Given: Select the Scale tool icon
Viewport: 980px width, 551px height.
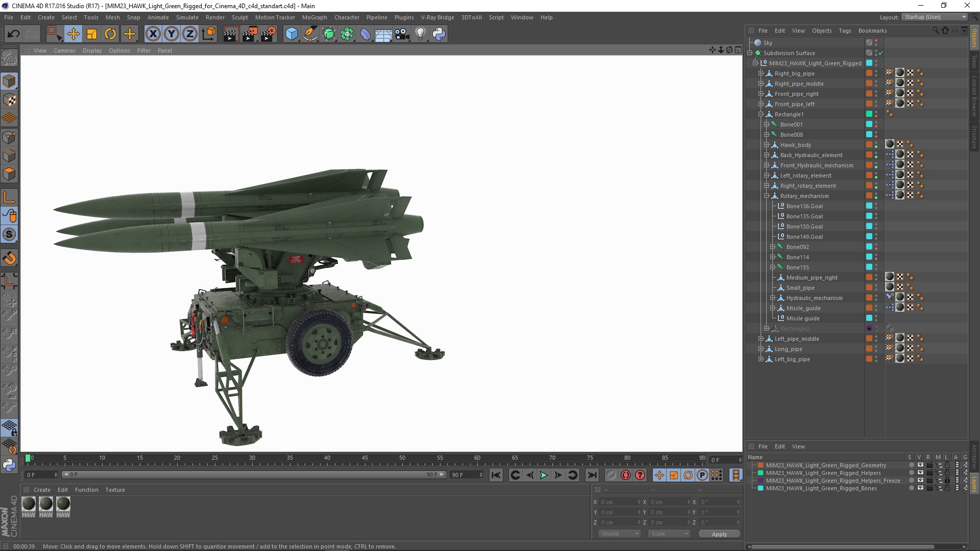Looking at the screenshot, I should [x=92, y=34].
